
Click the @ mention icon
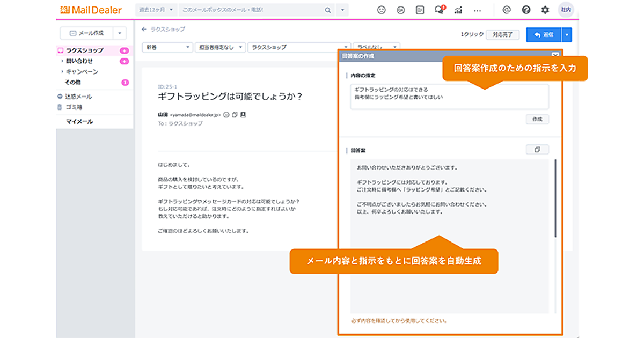coord(506,10)
